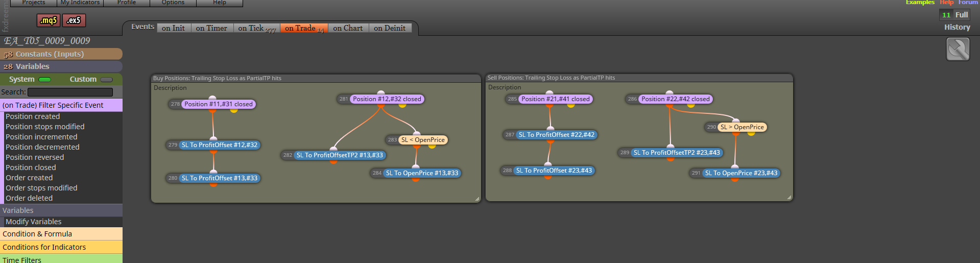Viewport: 980px width, 263px height.
Task: Switch to the on Chart tab
Action: (348, 28)
